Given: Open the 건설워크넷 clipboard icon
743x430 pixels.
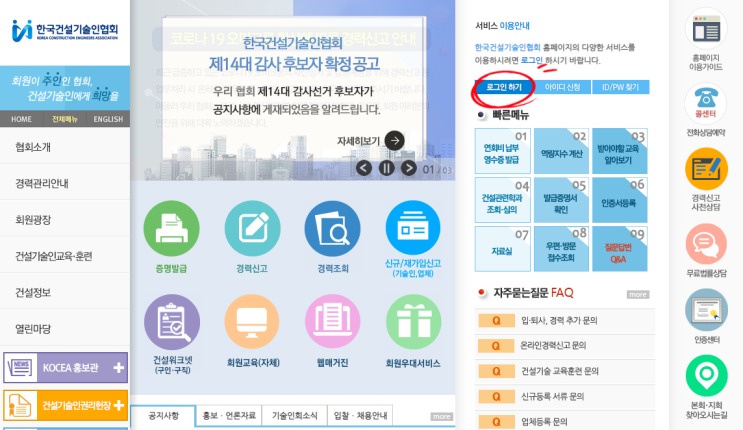Looking at the screenshot, I should tap(172, 322).
